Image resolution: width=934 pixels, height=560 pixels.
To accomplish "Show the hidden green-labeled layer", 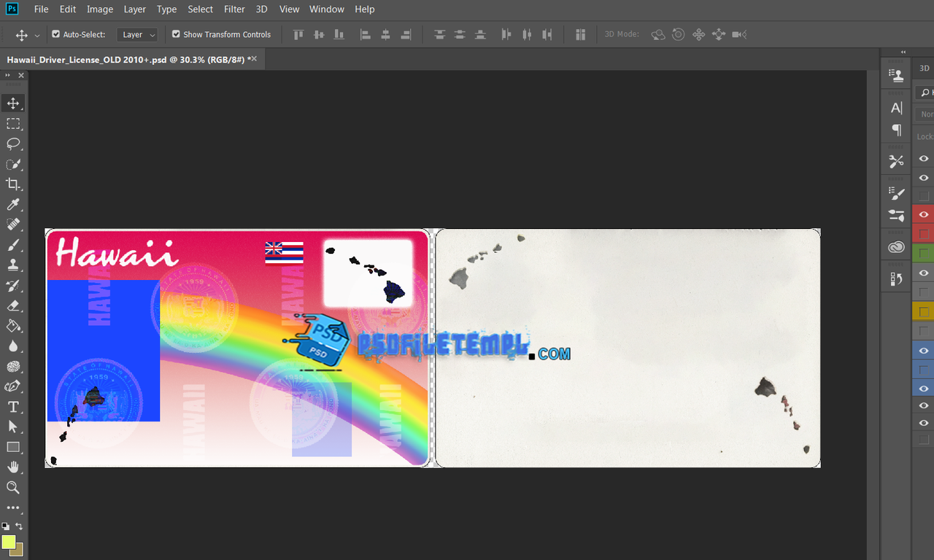I will [x=924, y=253].
